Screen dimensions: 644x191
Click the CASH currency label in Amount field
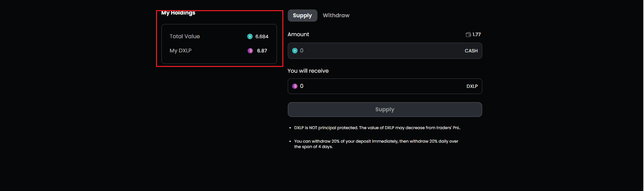pyautogui.click(x=471, y=51)
